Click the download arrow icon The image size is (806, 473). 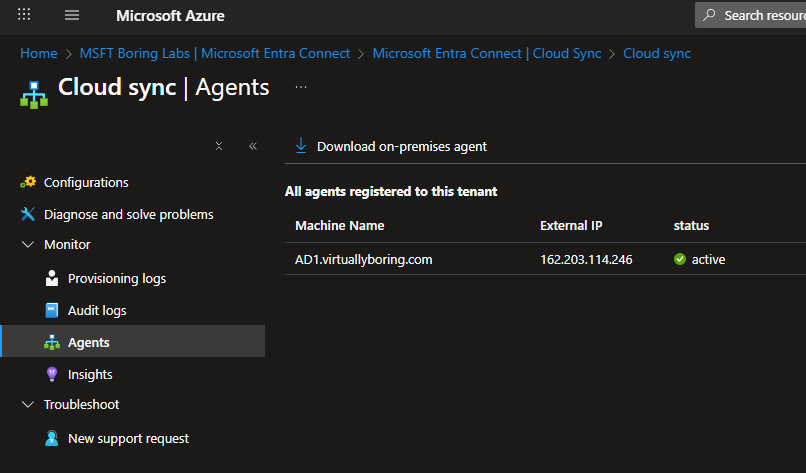pyautogui.click(x=301, y=145)
